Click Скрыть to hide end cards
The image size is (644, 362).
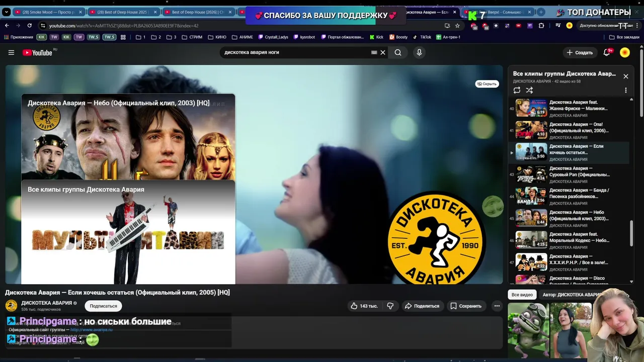[487, 84]
